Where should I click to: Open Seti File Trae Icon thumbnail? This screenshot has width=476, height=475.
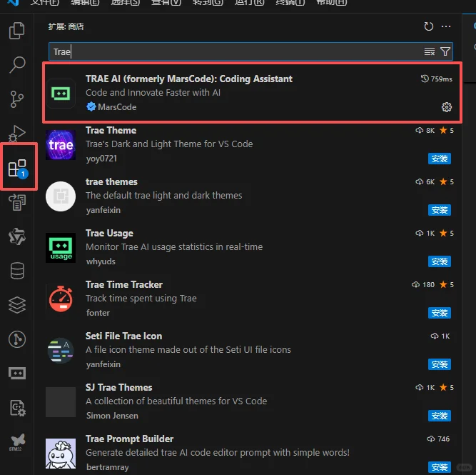click(61, 351)
